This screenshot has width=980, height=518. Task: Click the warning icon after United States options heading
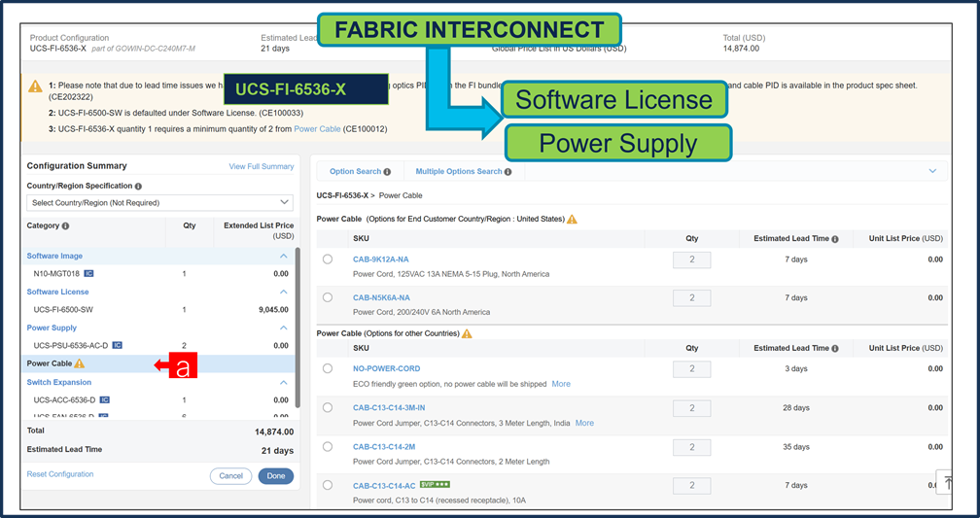click(x=572, y=220)
